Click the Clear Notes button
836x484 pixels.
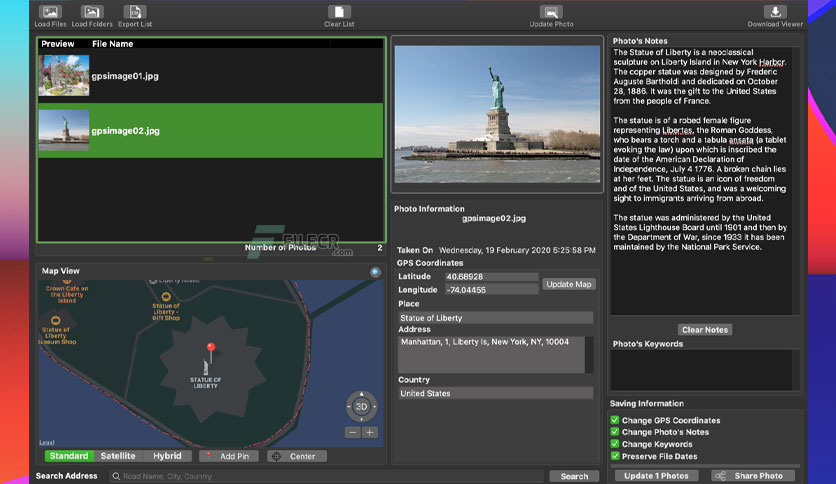[x=705, y=330]
